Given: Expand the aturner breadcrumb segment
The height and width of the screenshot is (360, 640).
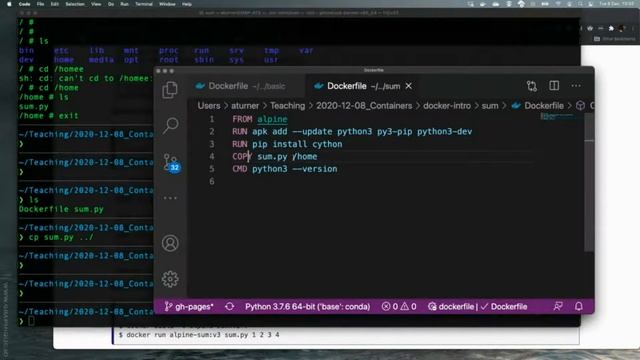Looking at the screenshot, I should [x=245, y=106].
